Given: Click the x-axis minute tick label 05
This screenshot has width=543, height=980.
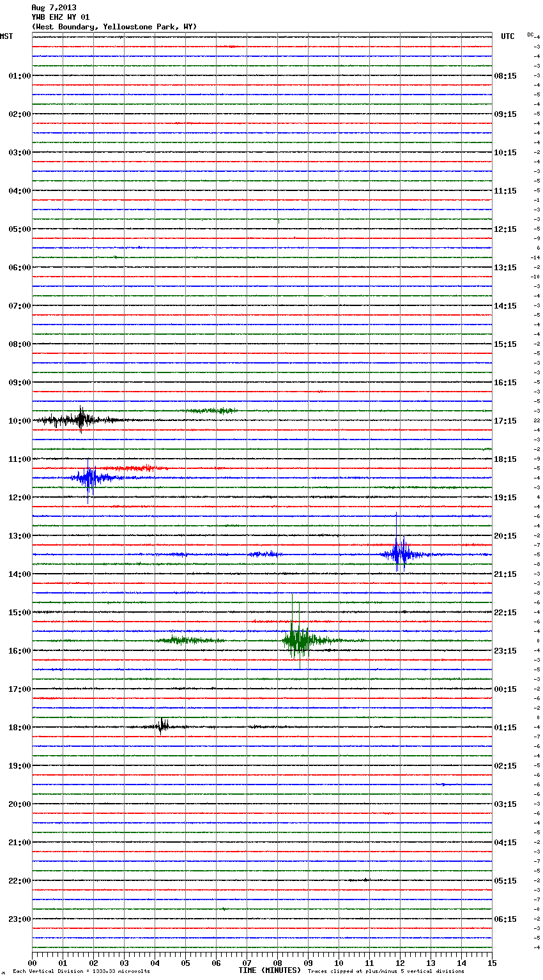Looking at the screenshot, I should (x=185, y=963).
